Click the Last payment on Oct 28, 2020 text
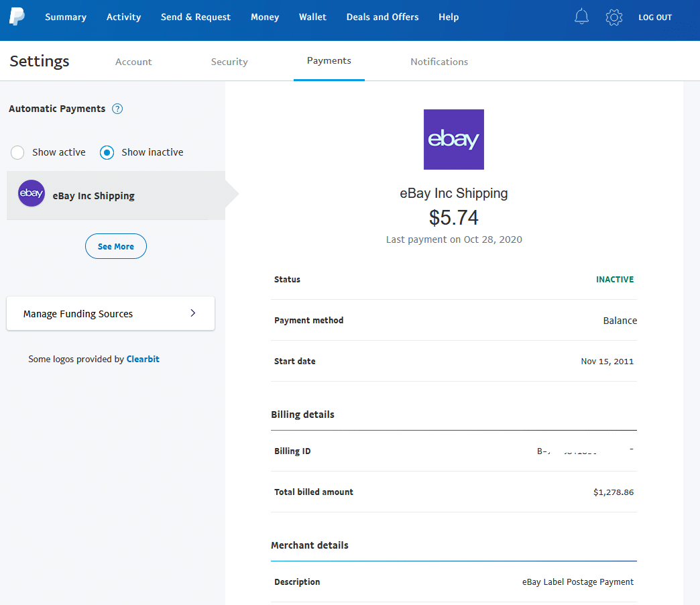700x605 pixels. 454,239
